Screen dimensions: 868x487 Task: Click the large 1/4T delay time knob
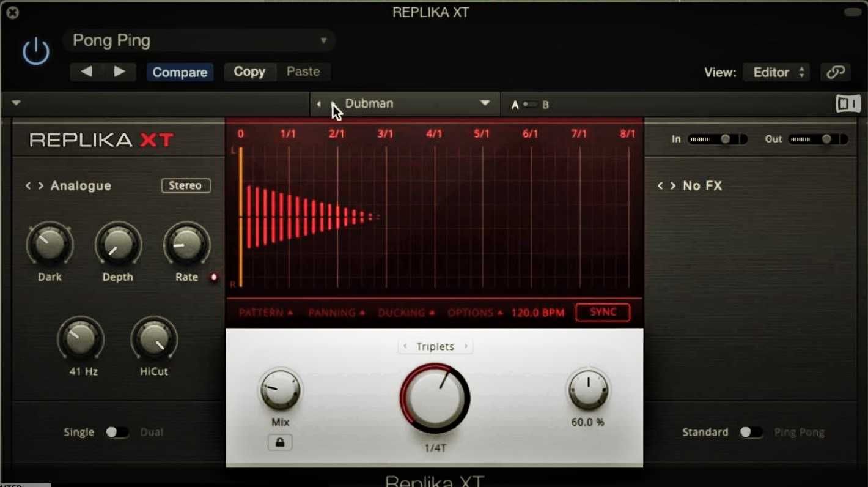(x=435, y=398)
